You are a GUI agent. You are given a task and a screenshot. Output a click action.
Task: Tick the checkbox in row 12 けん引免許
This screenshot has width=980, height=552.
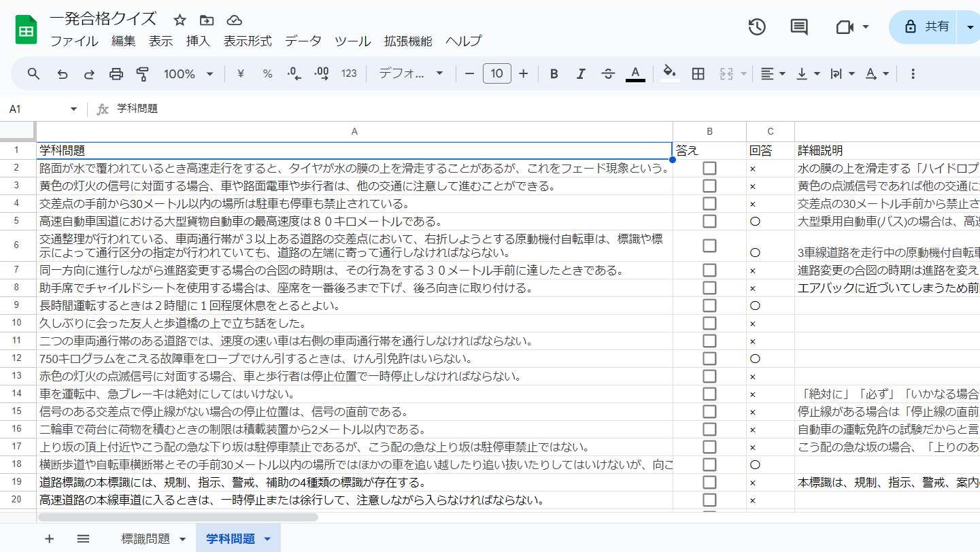click(x=709, y=358)
